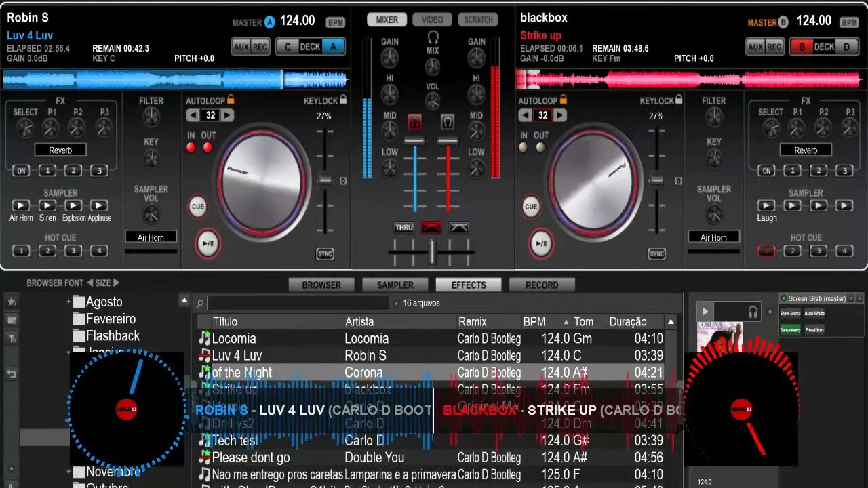The height and width of the screenshot is (488, 868).
Task: Open the left deck Reverb effect selector
Action: pyautogui.click(x=60, y=150)
